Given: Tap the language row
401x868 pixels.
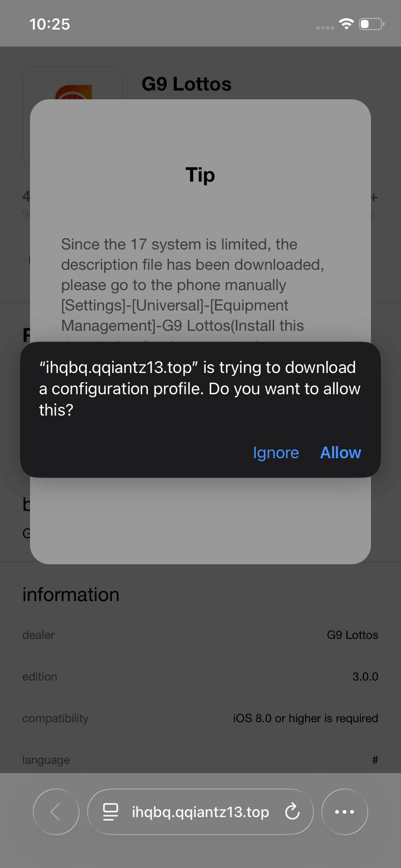Looking at the screenshot, I should click(x=200, y=760).
